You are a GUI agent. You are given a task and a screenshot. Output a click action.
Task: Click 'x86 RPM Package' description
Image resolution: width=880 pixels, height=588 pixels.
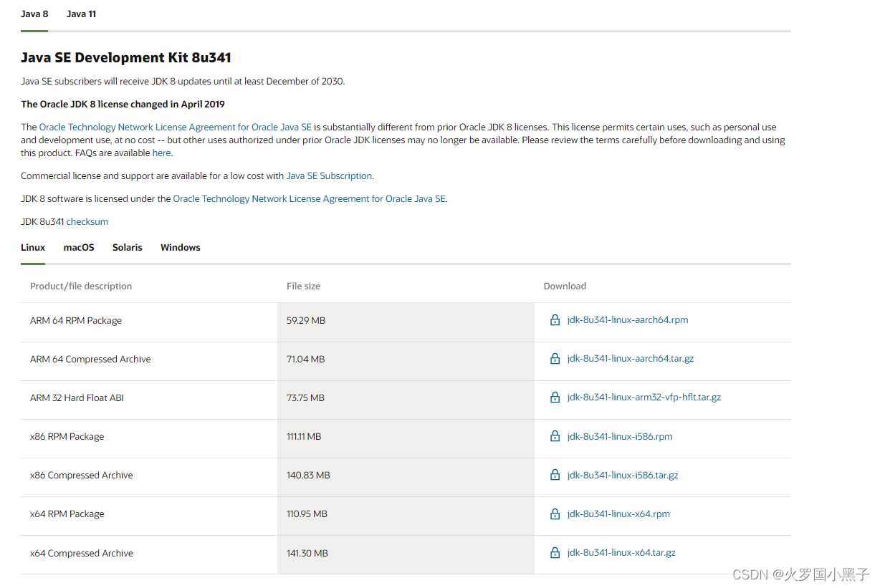[x=67, y=437]
